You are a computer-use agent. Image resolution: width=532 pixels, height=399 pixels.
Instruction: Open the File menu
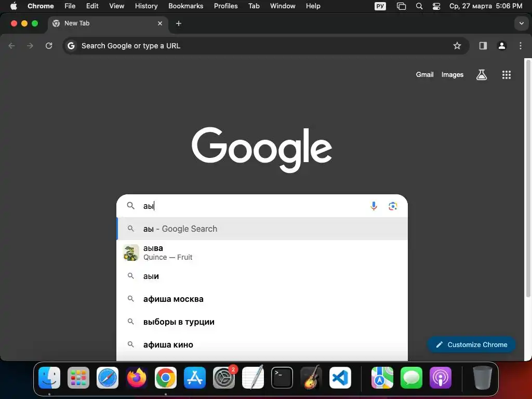click(x=70, y=6)
